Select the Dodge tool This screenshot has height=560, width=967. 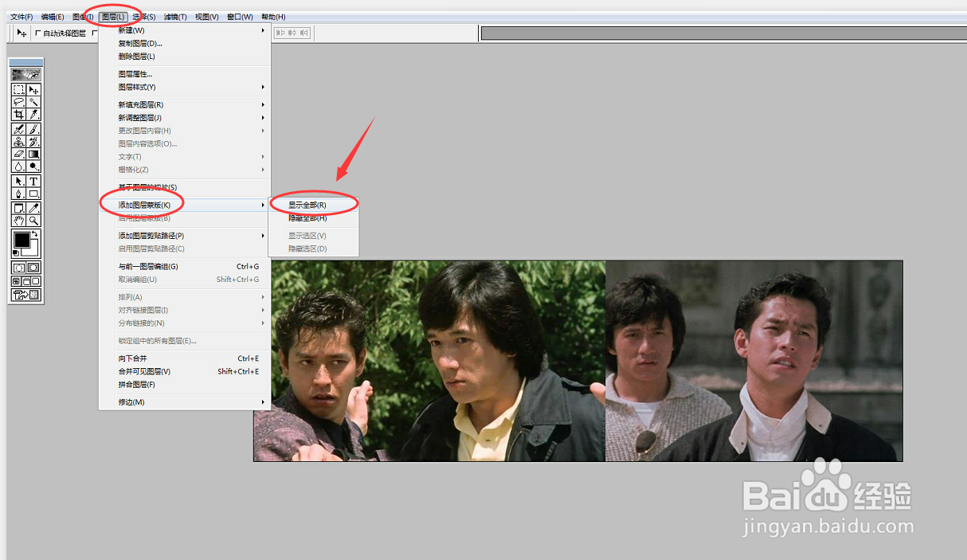34,166
